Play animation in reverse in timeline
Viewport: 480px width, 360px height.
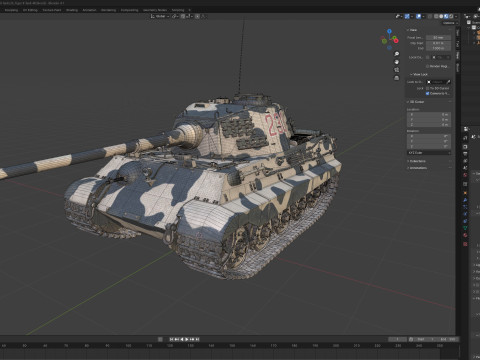pos(182,339)
